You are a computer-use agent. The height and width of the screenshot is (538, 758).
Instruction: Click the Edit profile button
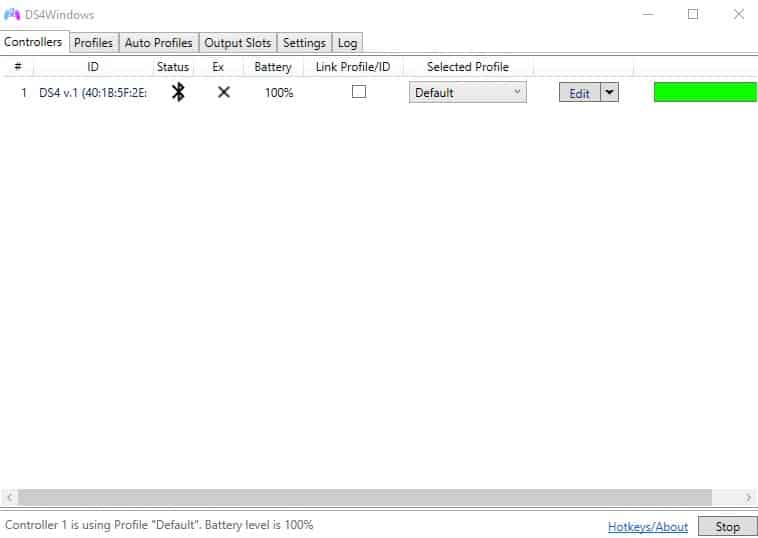coord(580,92)
